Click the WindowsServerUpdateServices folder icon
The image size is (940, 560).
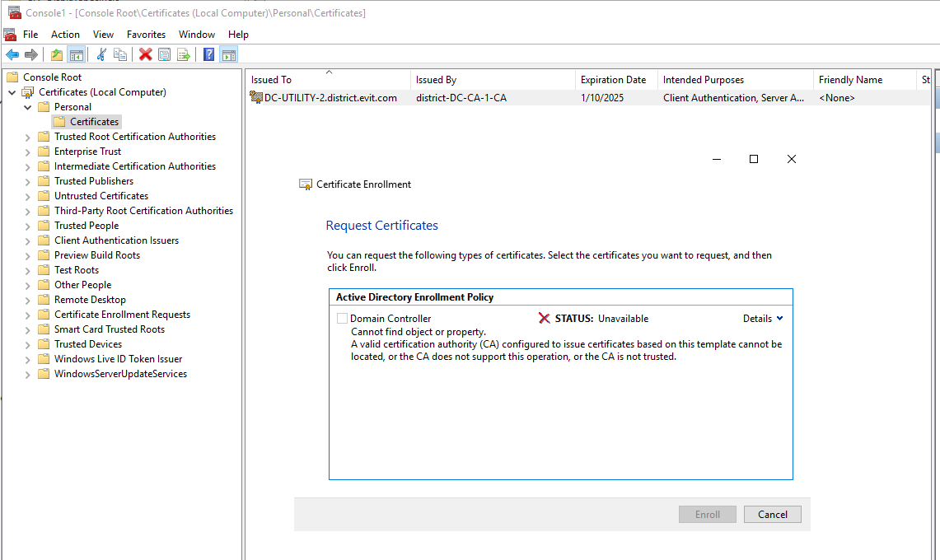click(44, 374)
